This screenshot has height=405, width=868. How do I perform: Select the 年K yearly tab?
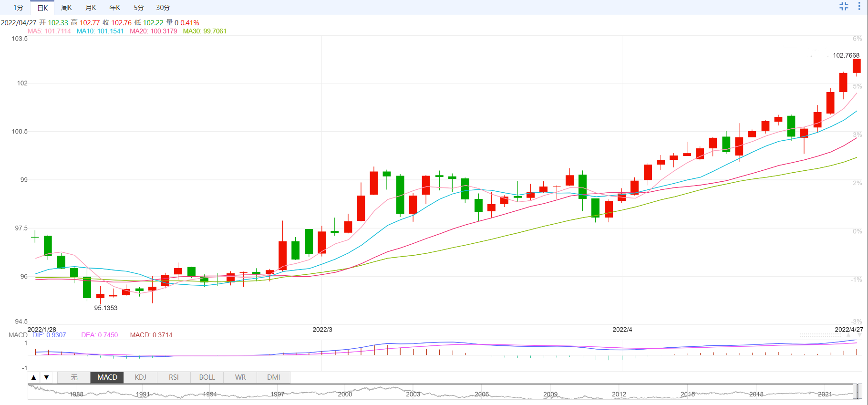click(114, 8)
